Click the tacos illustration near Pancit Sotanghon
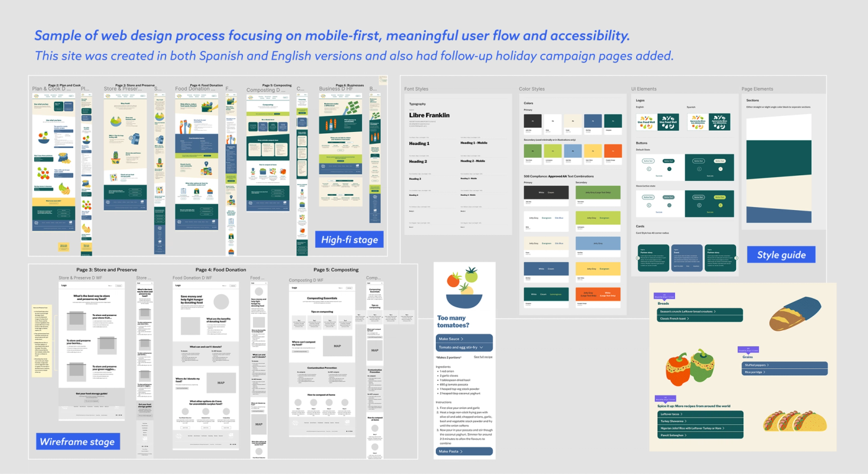 tap(795, 421)
